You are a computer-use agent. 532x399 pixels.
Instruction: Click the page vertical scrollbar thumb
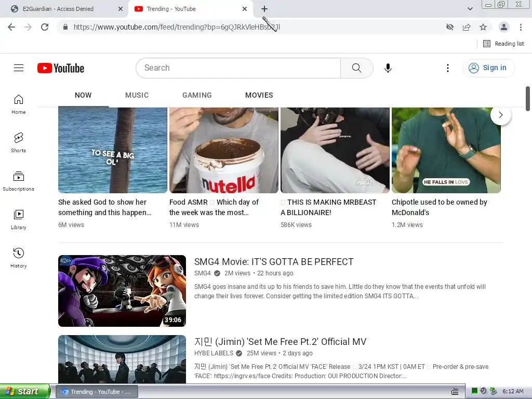(x=528, y=99)
